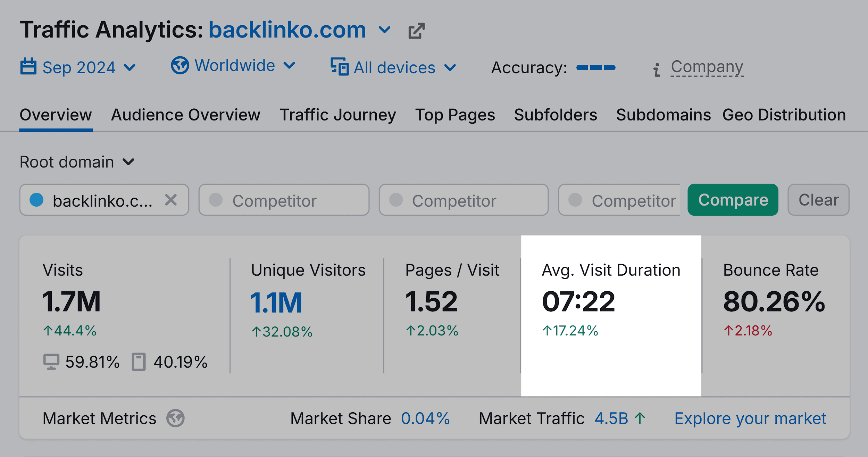
Task: Click the info icon beside Company
Action: pyautogui.click(x=656, y=70)
